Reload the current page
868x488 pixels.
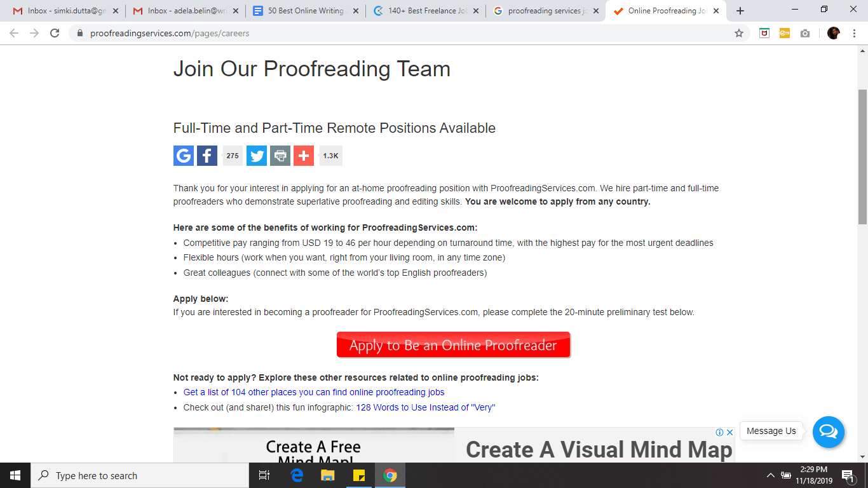[x=55, y=33]
